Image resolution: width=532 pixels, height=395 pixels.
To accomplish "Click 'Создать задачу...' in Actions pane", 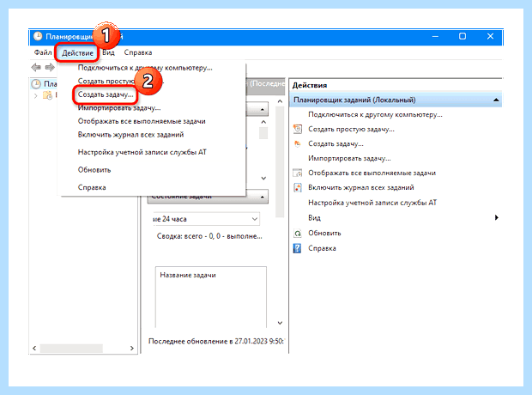I will (x=336, y=143).
